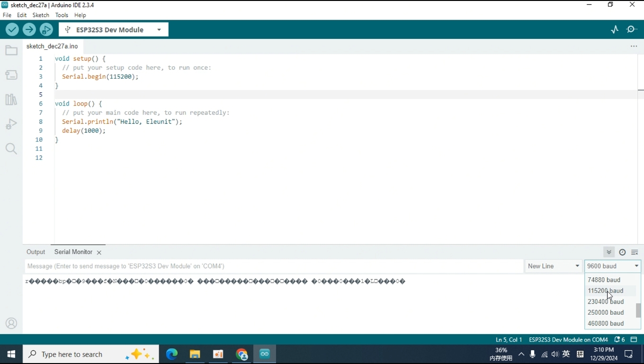Open Chrome from the taskbar
The image size is (644, 364).
(x=241, y=354)
